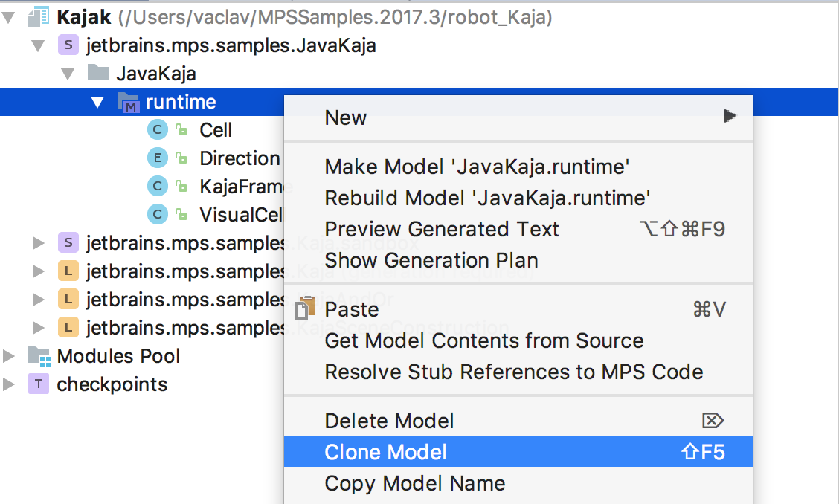Click the Modules Pool icon
The height and width of the screenshot is (504, 839).
(39, 356)
